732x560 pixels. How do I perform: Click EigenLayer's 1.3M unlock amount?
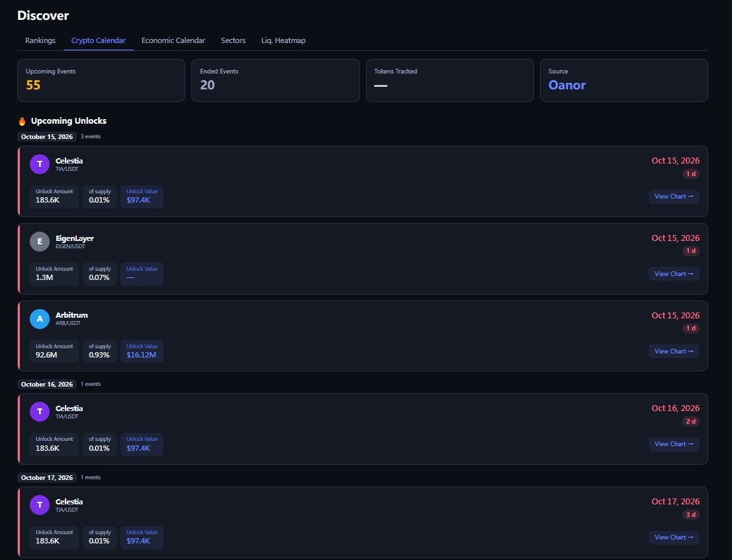54,273
